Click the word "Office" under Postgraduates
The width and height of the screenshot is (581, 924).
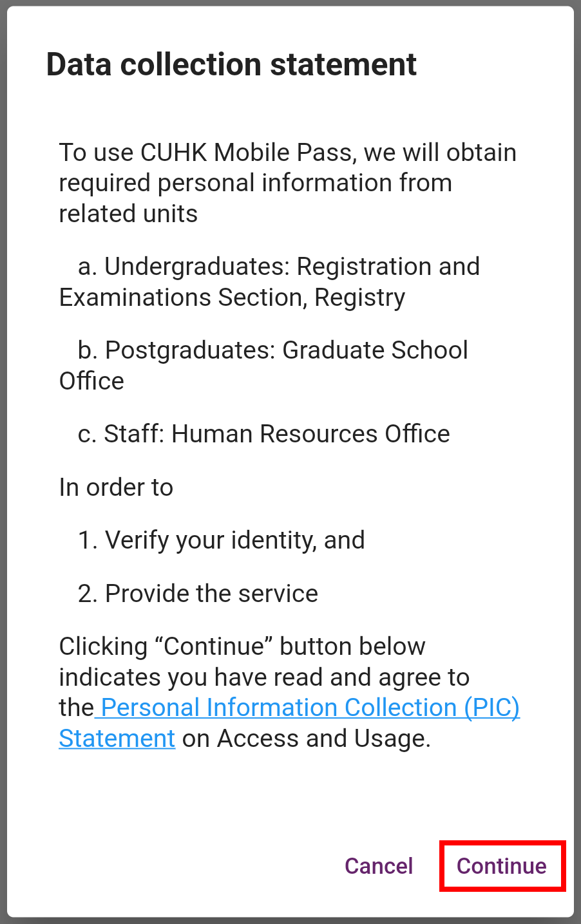pyautogui.click(x=91, y=381)
